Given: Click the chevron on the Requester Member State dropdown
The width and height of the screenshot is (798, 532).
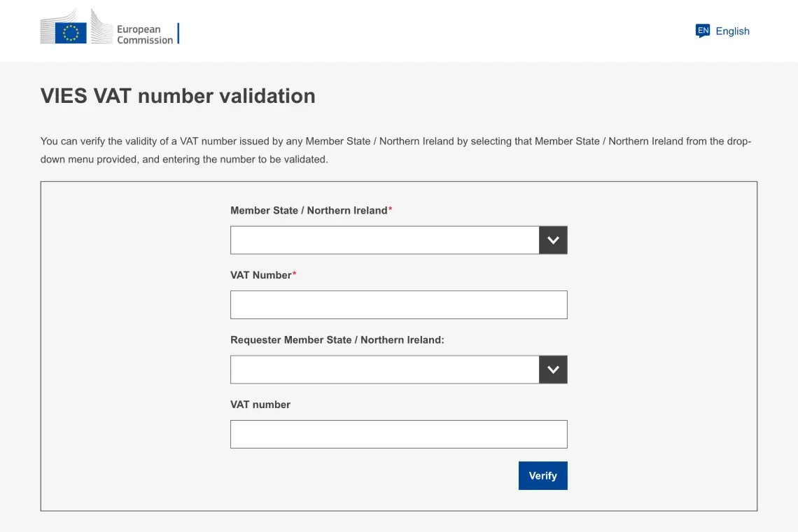Looking at the screenshot, I should point(552,369).
